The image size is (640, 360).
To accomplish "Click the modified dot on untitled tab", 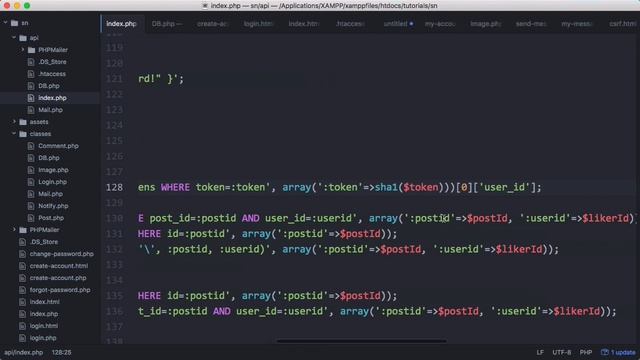I will point(411,24).
